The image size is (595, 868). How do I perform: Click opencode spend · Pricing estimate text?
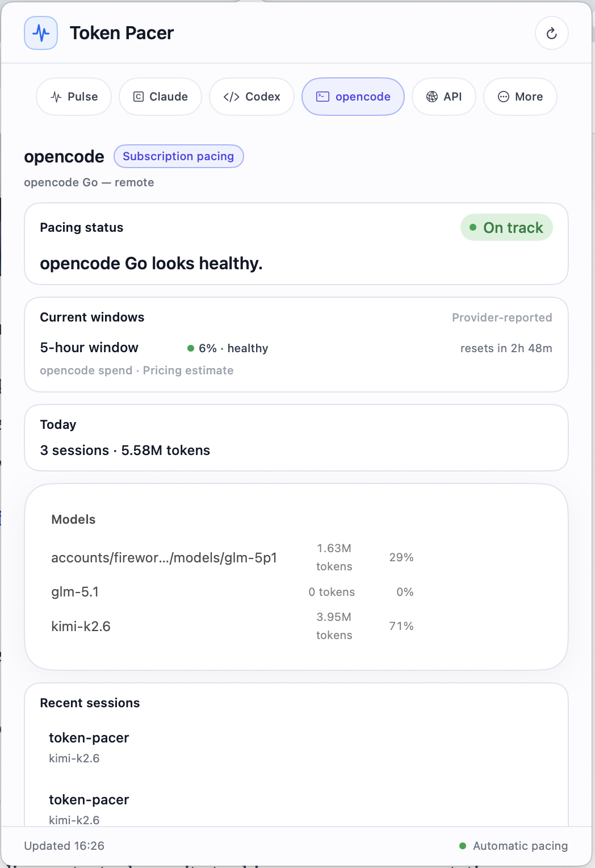[x=137, y=370]
